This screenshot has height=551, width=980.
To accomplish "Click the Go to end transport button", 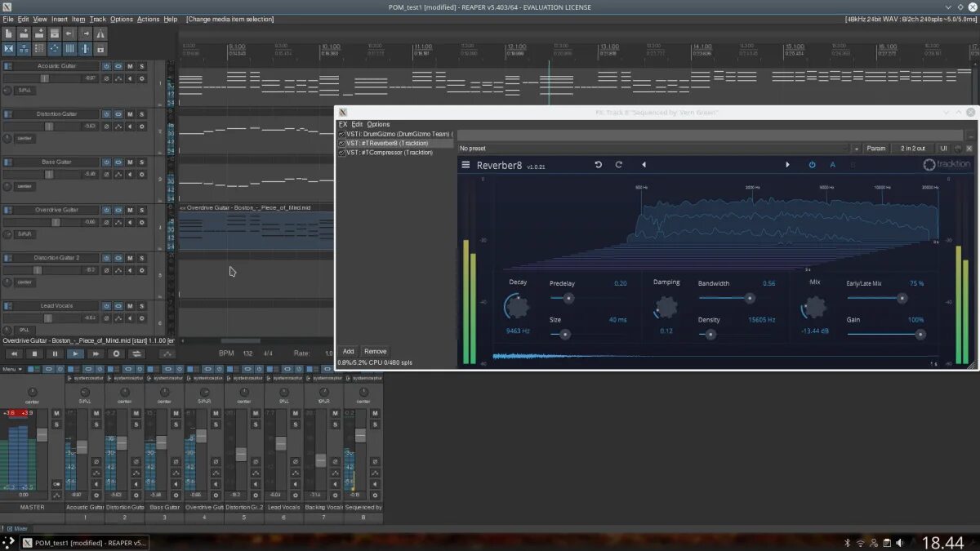I will pos(96,353).
